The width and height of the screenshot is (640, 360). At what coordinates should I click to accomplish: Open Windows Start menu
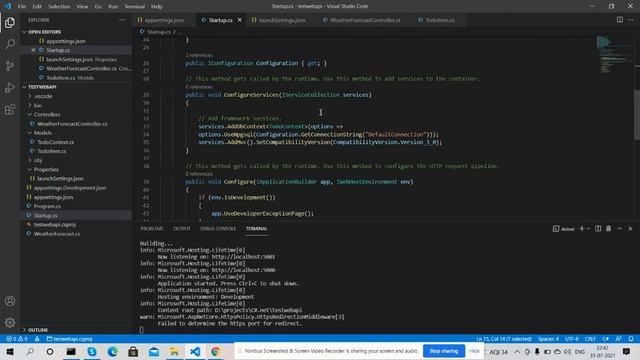10,351
